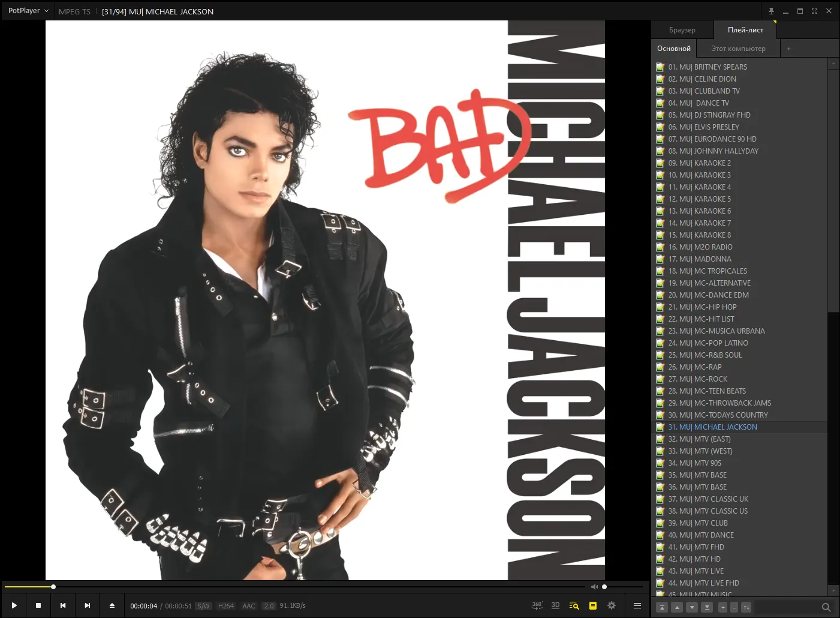Click the playlist sort arrows icon
The image size is (840, 618).
point(746,607)
